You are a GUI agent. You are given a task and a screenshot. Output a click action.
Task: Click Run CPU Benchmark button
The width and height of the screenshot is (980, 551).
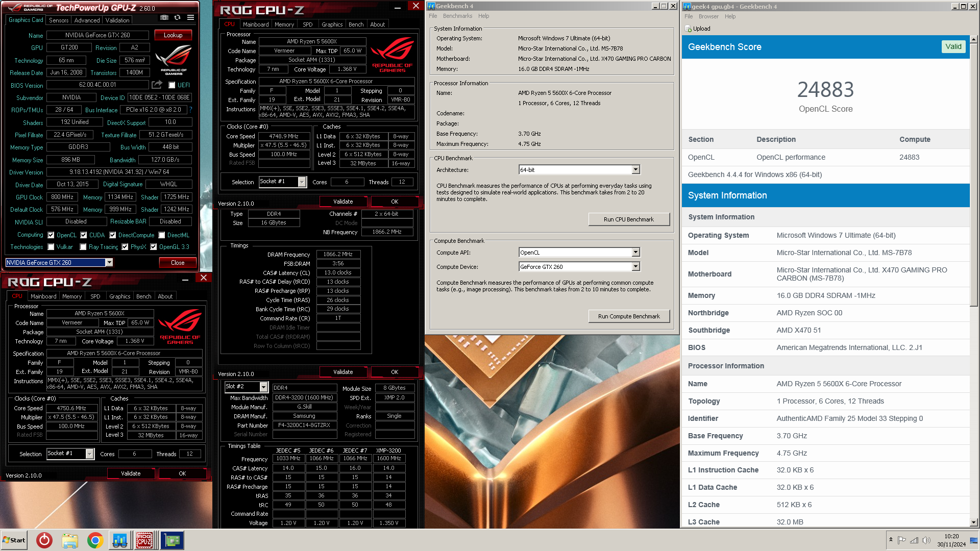click(629, 219)
